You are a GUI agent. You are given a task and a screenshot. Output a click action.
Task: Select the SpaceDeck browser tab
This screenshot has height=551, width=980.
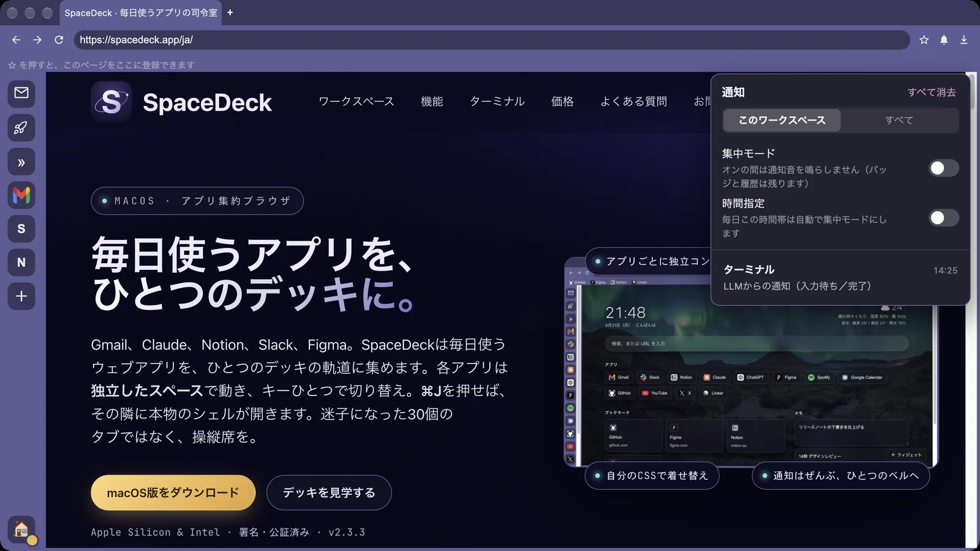(141, 13)
